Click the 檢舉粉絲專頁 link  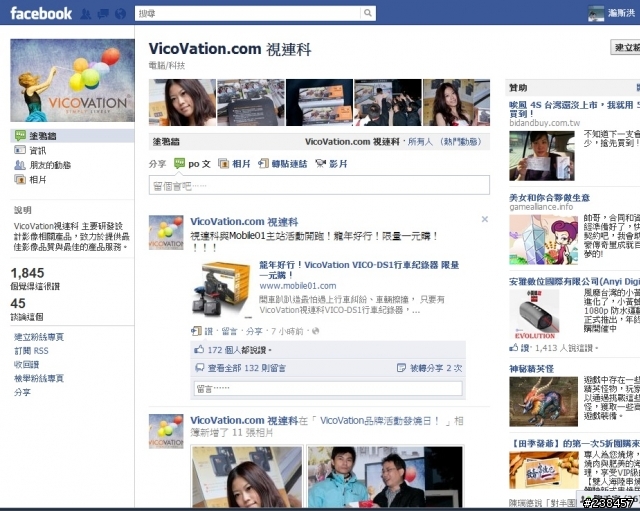pyautogui.click(x=39, y=378)
